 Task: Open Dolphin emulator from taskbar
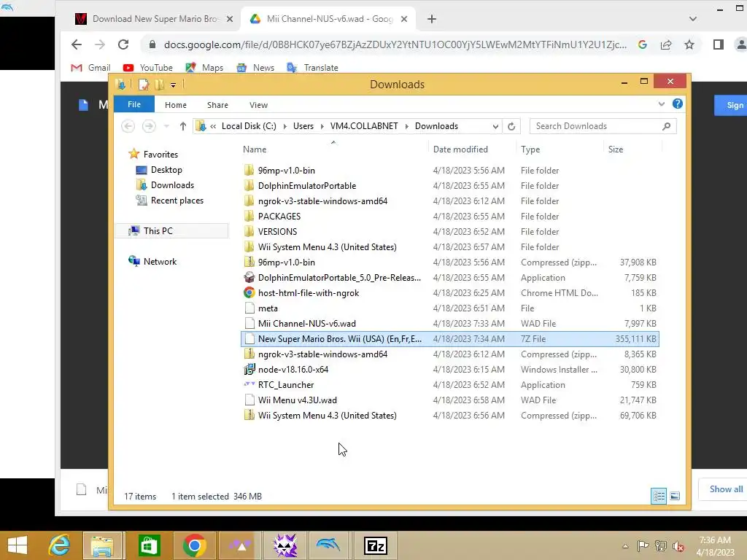(x=329, y=545)
